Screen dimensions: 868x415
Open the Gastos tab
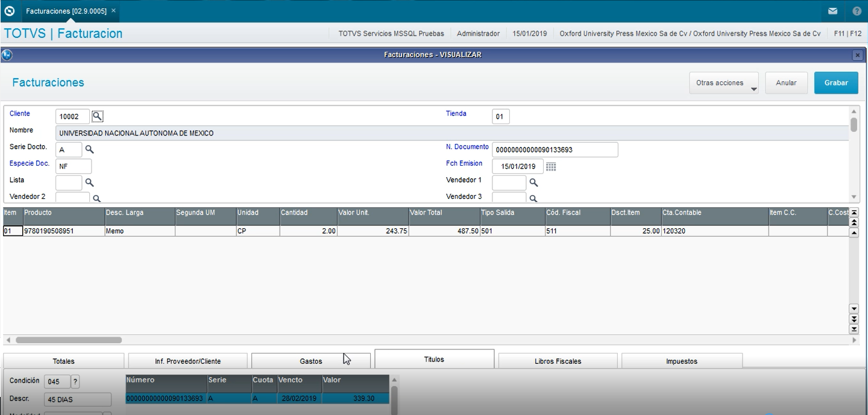click(310, 361)
